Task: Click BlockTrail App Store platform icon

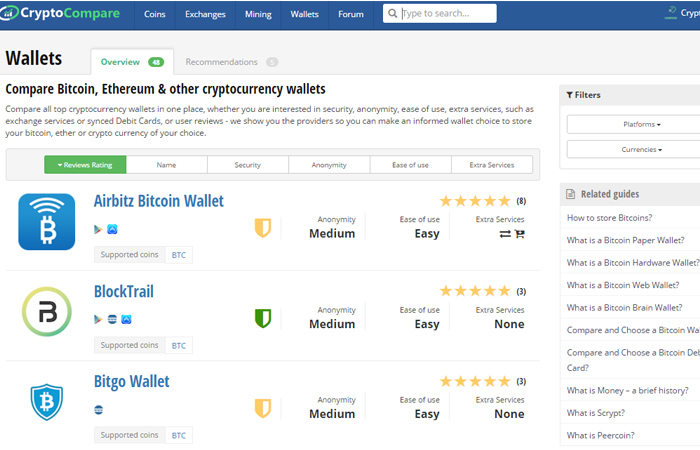Action: pos(126,320)
